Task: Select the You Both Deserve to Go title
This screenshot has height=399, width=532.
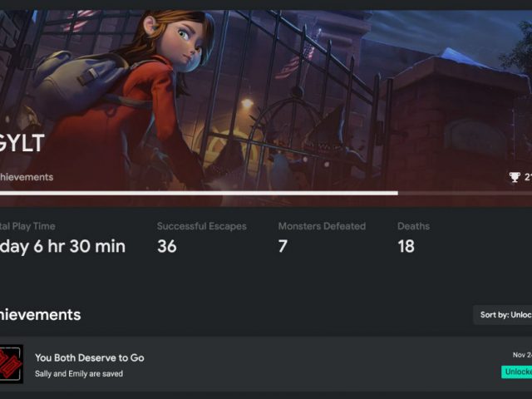Action: (90, 357)
